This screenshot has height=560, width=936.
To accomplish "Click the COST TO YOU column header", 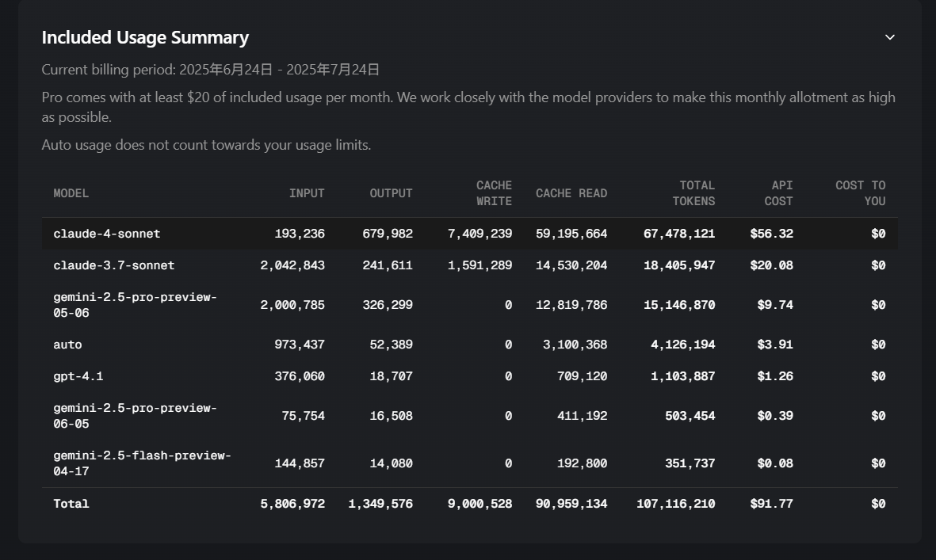I will pyautogui.click(x=860, y=193).
